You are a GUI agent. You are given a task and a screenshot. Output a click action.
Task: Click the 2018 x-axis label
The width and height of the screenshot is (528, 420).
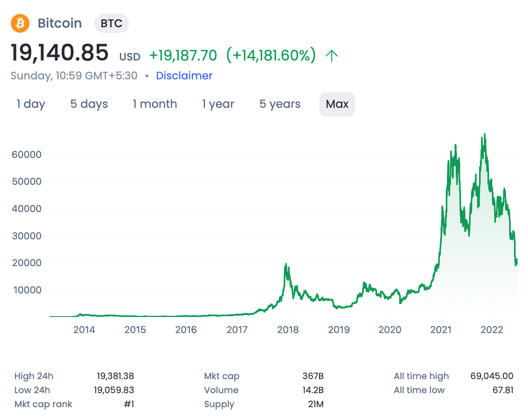288,330
